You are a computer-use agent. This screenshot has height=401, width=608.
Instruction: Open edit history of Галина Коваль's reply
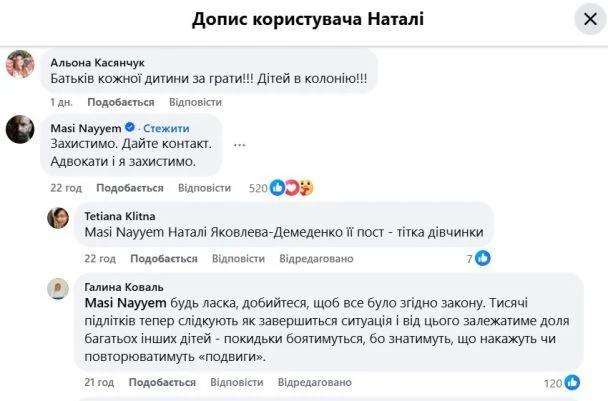317,382
